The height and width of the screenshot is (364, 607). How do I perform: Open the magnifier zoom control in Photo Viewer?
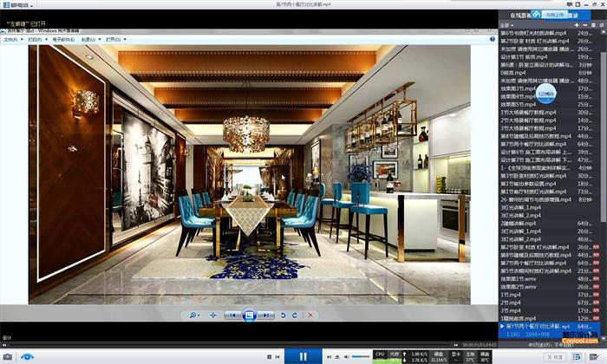point(194,315)
